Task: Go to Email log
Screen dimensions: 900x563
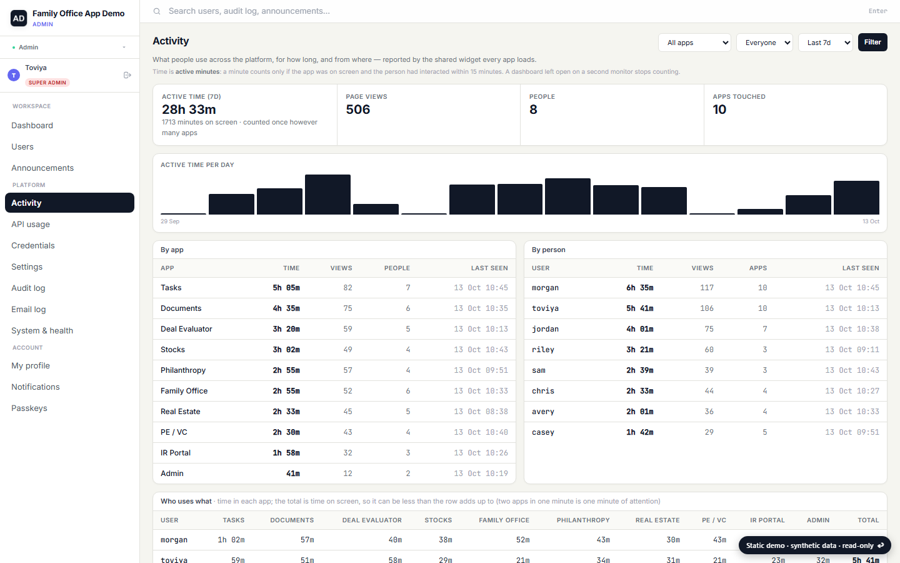Action: coord(69,309)
